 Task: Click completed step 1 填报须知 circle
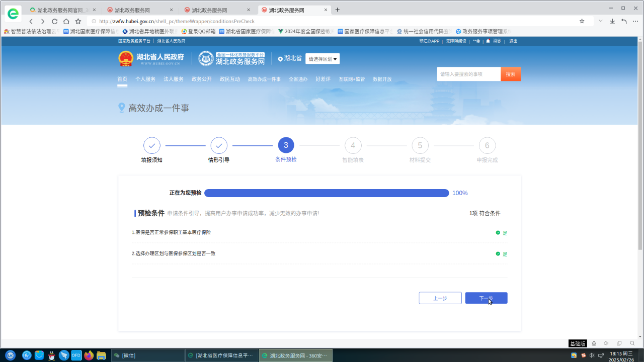(x=151, y=145)
